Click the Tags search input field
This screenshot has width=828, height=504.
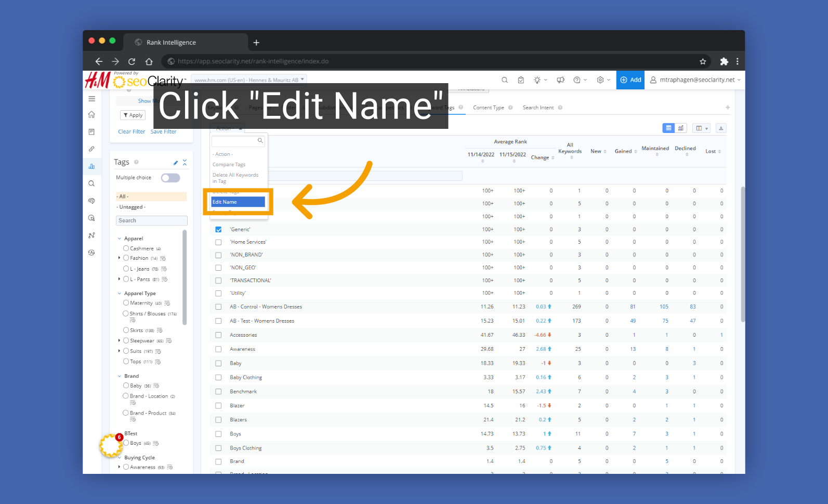click(151, 221)
